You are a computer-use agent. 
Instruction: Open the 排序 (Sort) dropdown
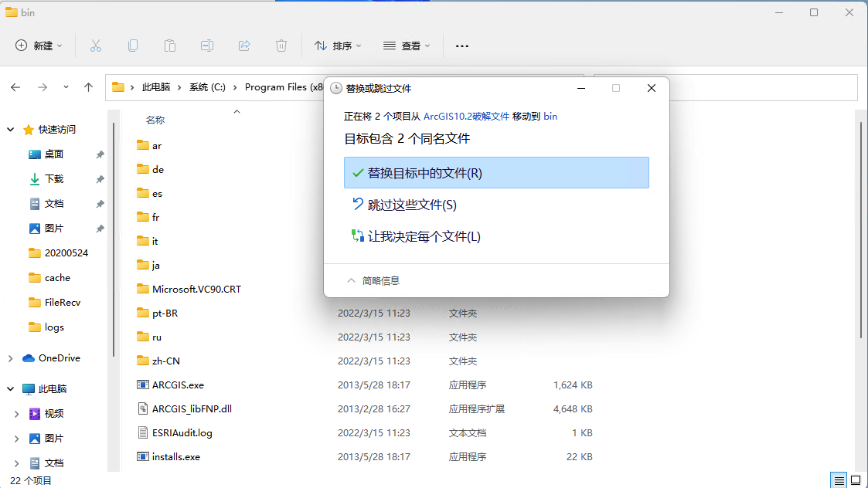(x=338, y=46)
